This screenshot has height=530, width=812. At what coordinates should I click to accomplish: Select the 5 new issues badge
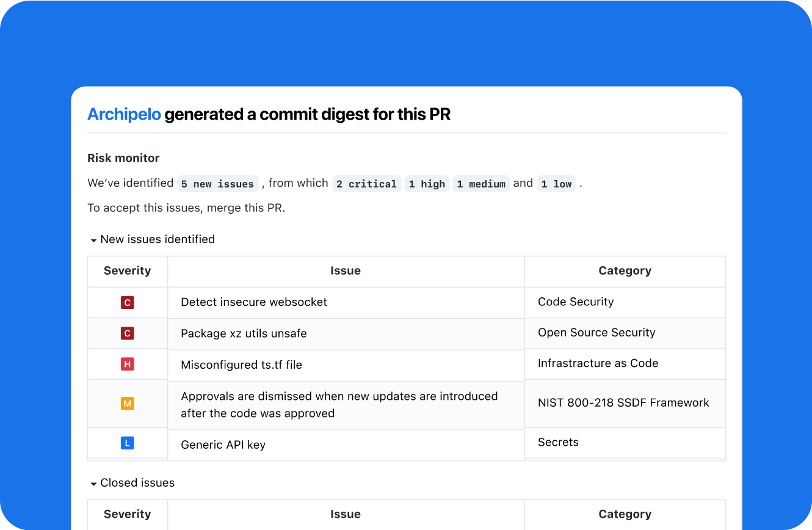click(x=217, y=183)
